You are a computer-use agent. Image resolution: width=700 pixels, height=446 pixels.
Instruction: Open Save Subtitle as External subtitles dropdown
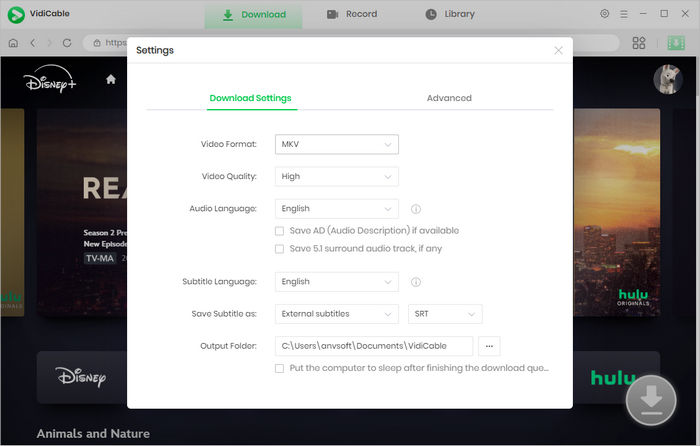click(x=337, y=314)
